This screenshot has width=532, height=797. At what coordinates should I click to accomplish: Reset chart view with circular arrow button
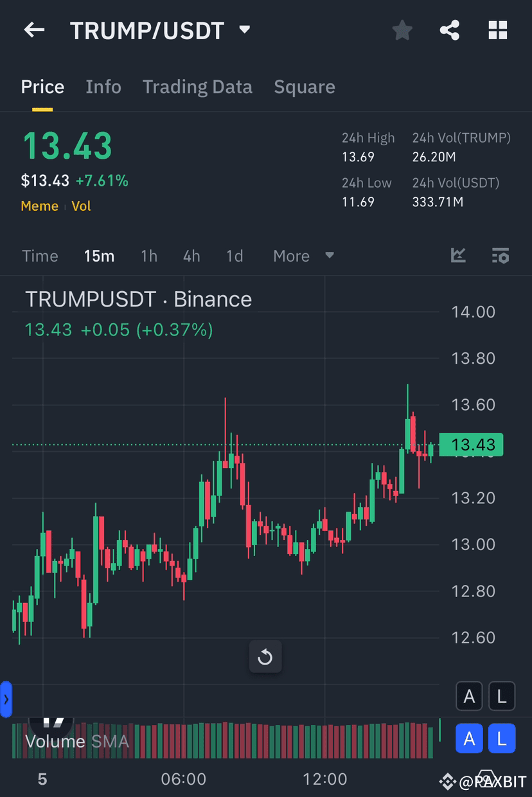(x=265, y=657)
